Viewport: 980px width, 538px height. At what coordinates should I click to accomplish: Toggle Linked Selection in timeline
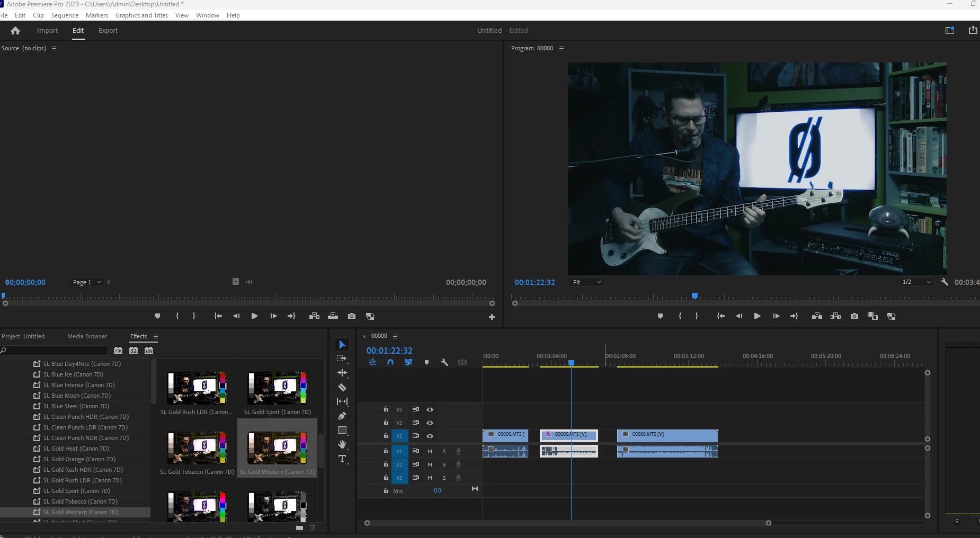click(408, 363)
